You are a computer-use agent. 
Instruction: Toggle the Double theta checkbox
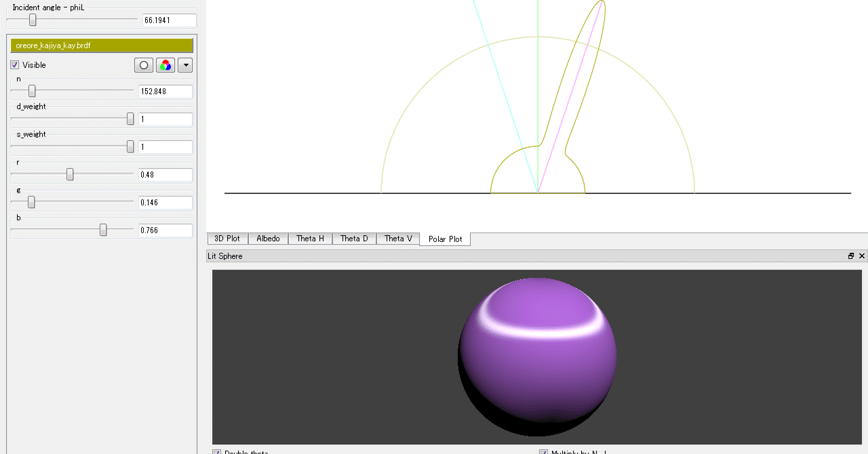click(x=216, y=451)
